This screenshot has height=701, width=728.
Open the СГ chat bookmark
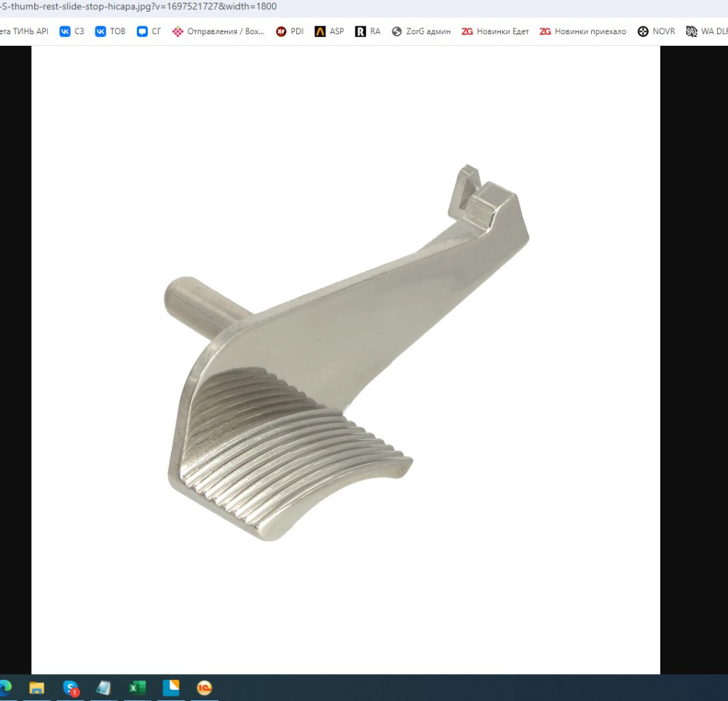click(149, 31)
